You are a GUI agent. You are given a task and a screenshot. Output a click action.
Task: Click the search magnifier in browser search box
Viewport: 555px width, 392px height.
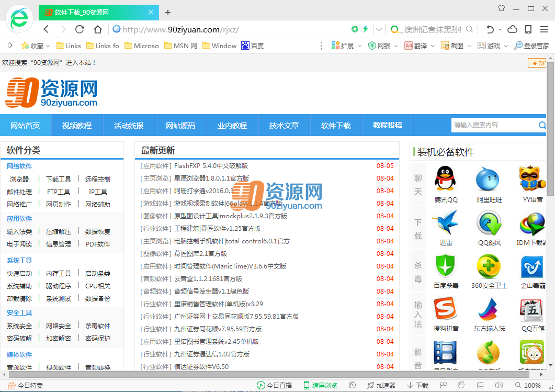pos(469,29)
